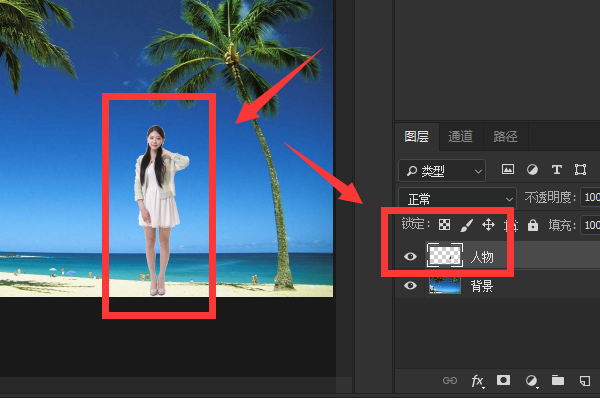Switch to the 路径 tab

click(506, 137)
